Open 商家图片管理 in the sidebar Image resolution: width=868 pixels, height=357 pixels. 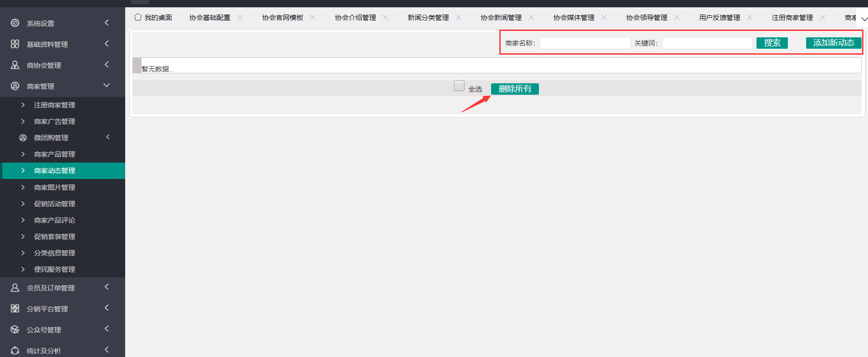pos(55,187)
